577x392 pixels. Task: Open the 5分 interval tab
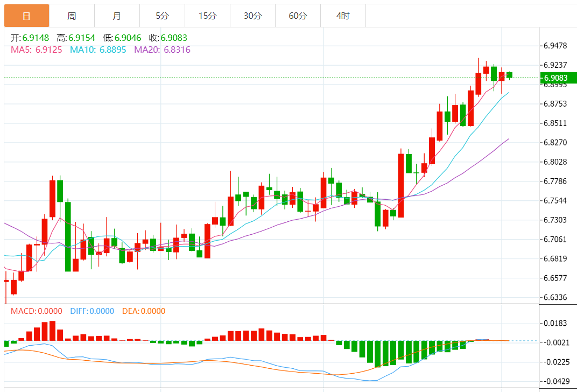(163, 16)
